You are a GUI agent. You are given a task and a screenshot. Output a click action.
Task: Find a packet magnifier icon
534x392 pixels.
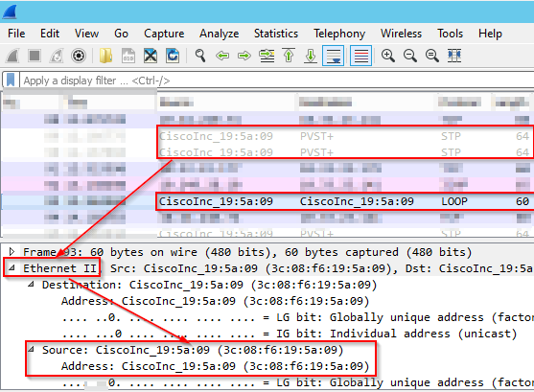[x=200, y=56]
